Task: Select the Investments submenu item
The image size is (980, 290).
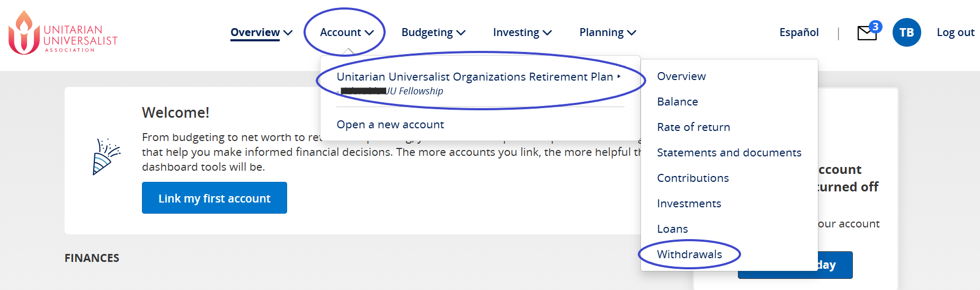Action: coord(689,204)
